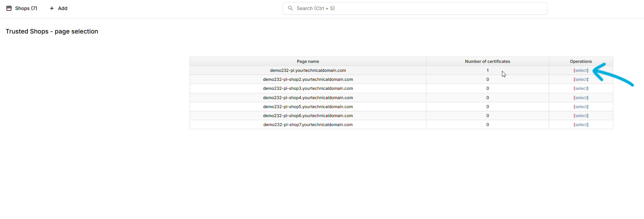Open the Shops (7) menu
The height and width of the screenshot is (219, 644).
[22, 8]
